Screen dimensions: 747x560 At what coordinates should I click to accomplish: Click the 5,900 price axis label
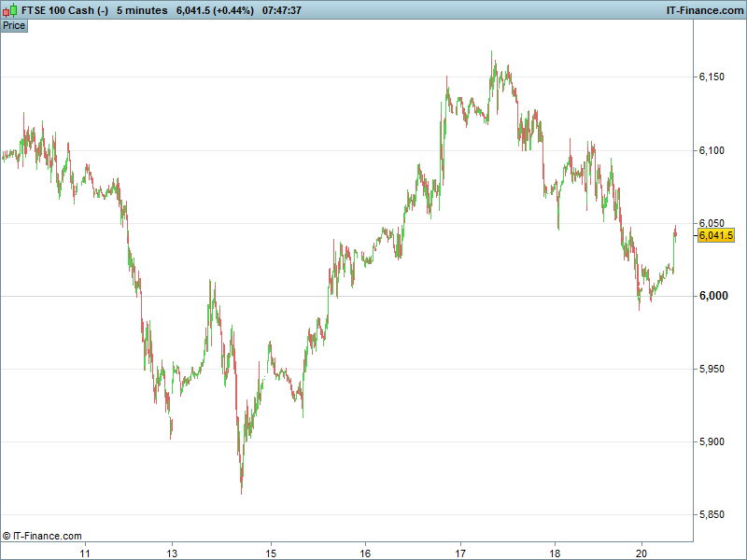[x=712, y=441]
